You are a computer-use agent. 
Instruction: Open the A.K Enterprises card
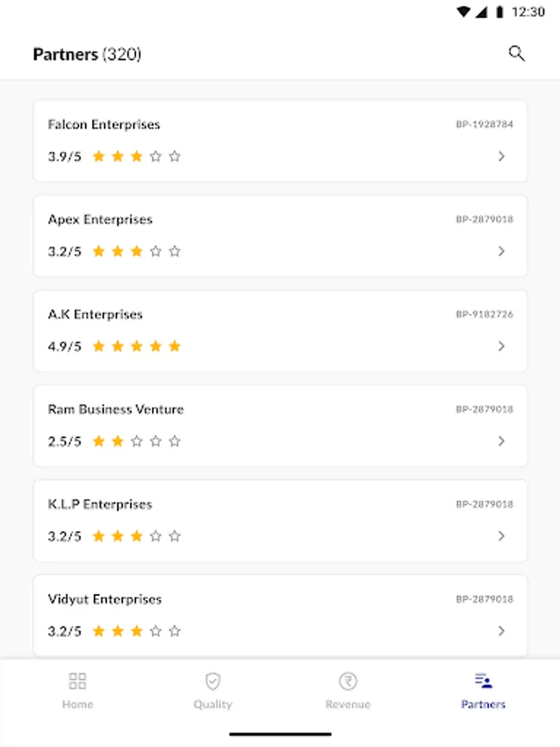[x=280, y=330]
